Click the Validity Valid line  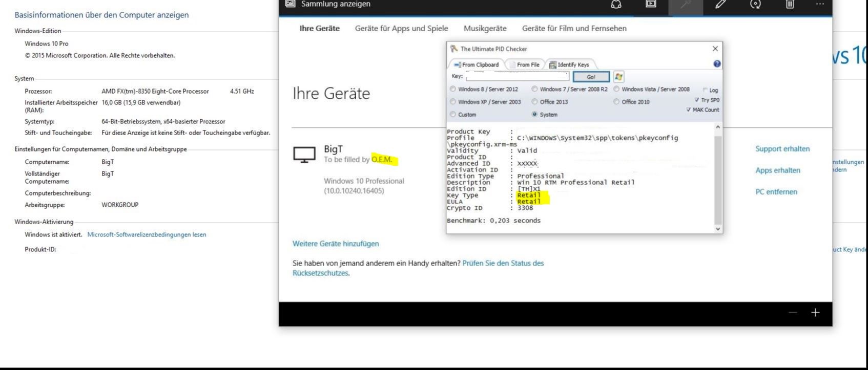(492, 150)
